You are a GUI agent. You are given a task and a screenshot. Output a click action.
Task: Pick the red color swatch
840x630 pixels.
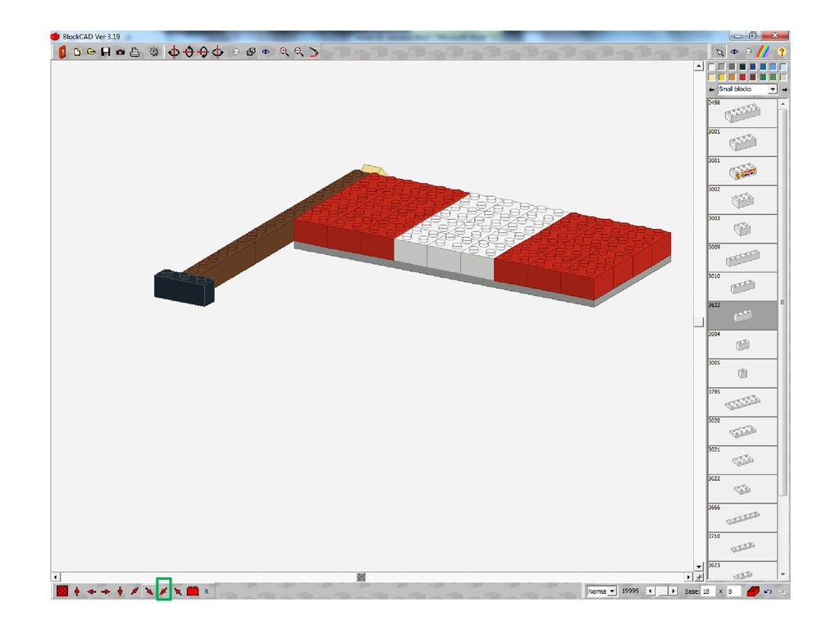point(742,77)
